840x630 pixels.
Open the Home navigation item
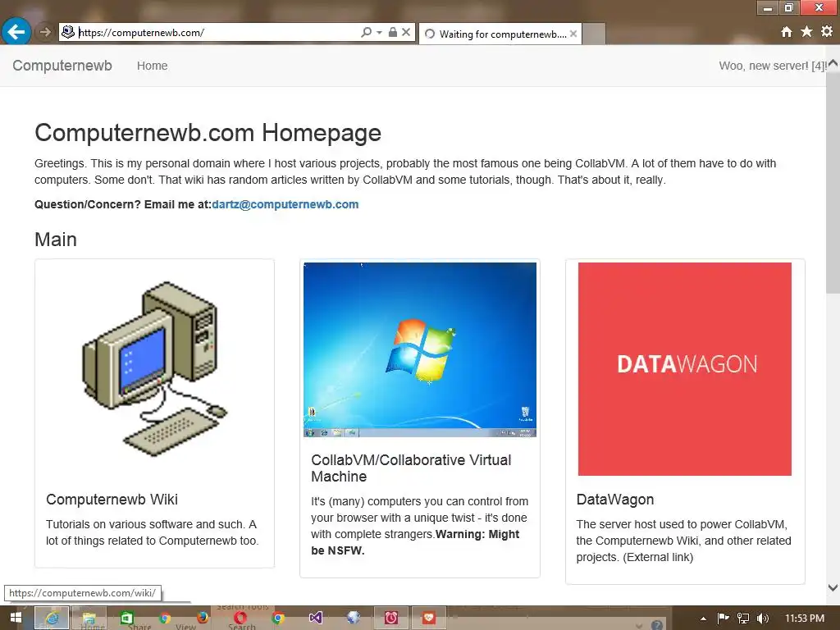(x=152, y=66)
